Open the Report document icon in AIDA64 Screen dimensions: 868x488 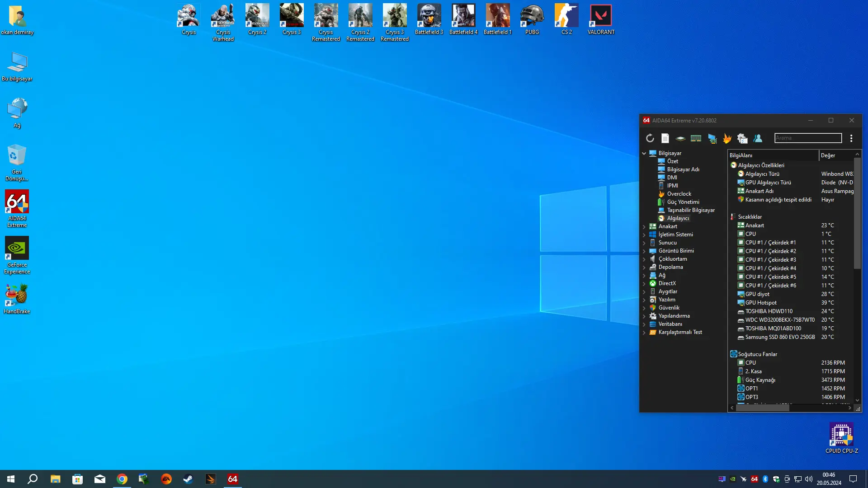click(x=665, y=138)
